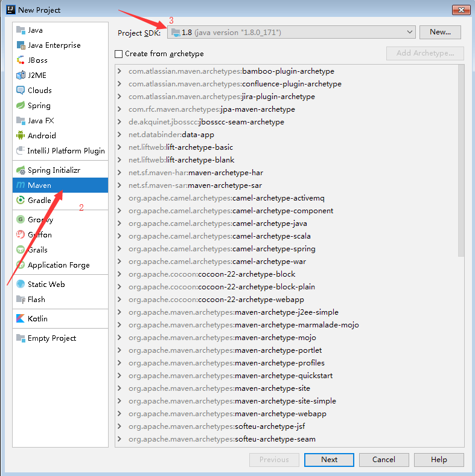The width and height of the screenshot is (475, 476).
Task: Click the Clouds icon
Action: 21,90
